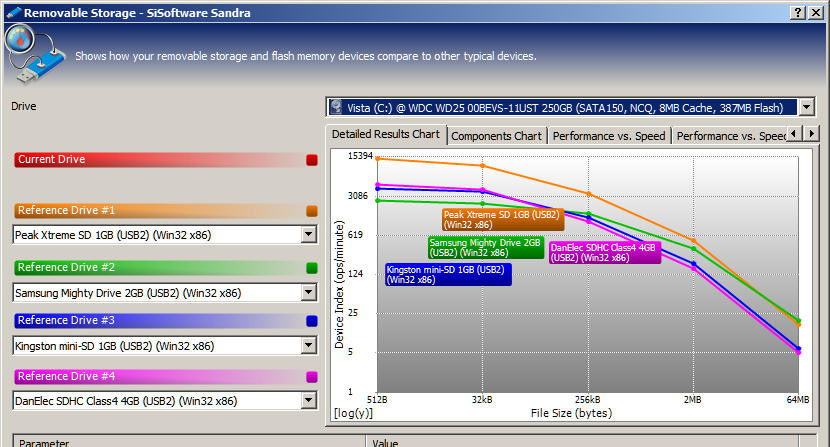Click the 3086 y-axis value
This screenshot has width=830, height=447.
(357, 196)
